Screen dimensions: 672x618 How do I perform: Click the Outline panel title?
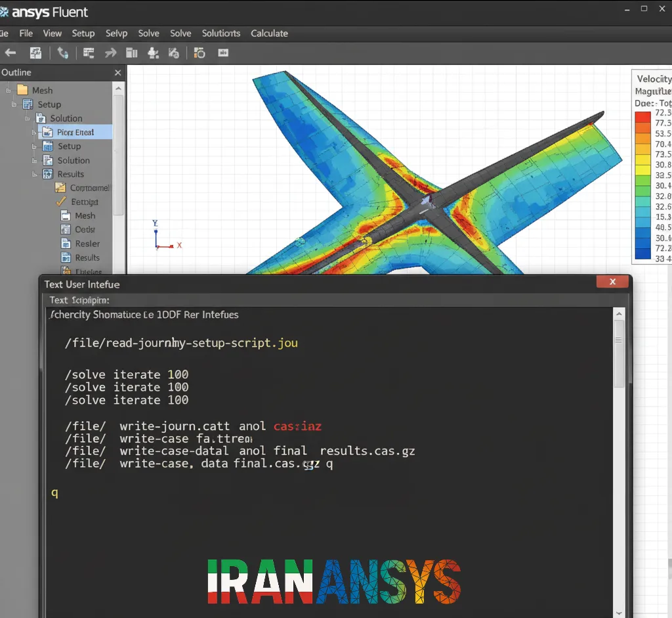point(16,72)
